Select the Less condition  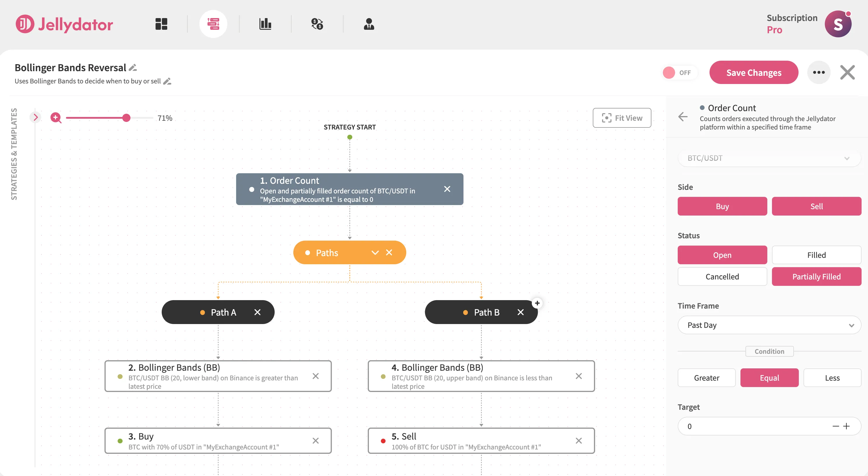tap(832, 378)
